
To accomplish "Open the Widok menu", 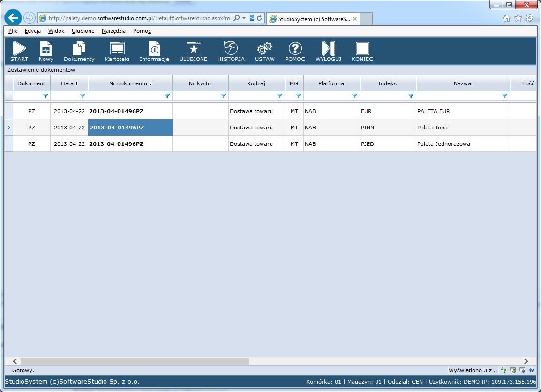I will (x=56, y=30).
